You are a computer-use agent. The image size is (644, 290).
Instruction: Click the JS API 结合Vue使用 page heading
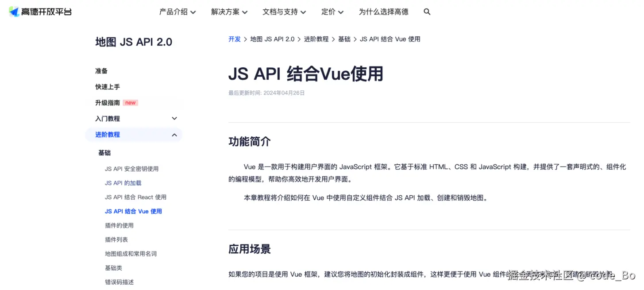(306, 74)
